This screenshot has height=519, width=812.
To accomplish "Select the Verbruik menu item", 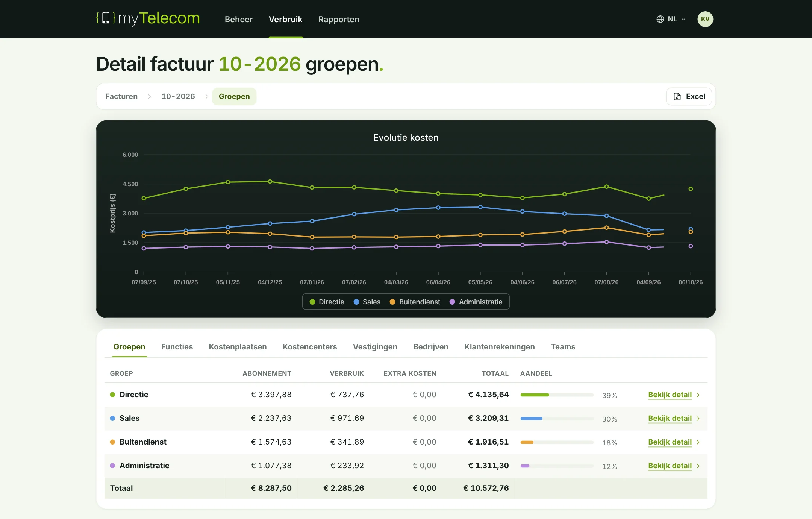I will point(285,19).
